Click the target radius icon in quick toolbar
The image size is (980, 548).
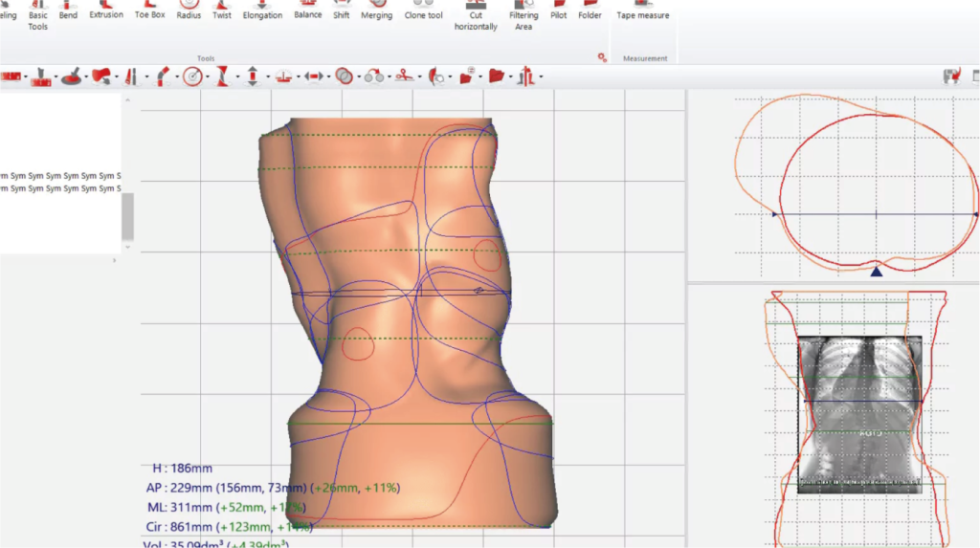pyautogui.click(x=192, y=77)
